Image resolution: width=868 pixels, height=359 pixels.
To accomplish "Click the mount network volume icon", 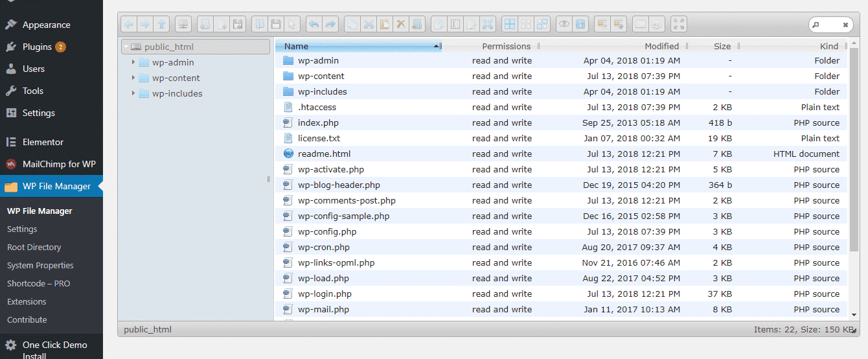I will pyautogui.click(x=183, y=25).
